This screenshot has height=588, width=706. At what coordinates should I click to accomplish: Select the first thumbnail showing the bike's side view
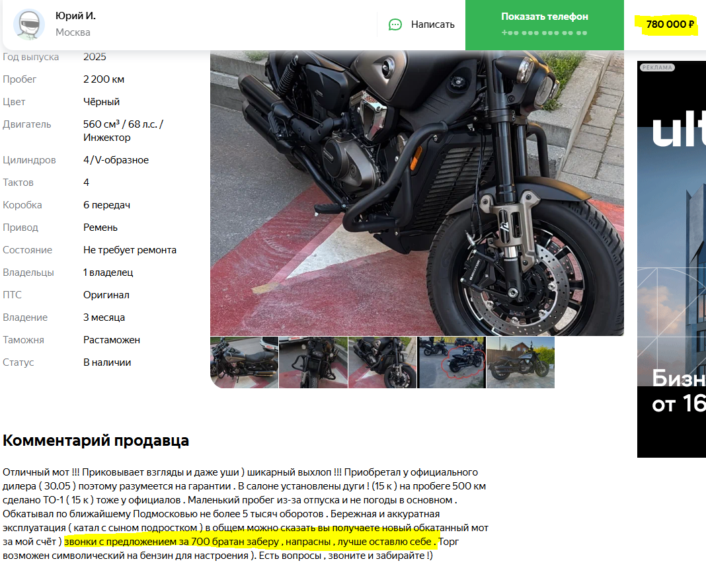click(x=244, y=362)
